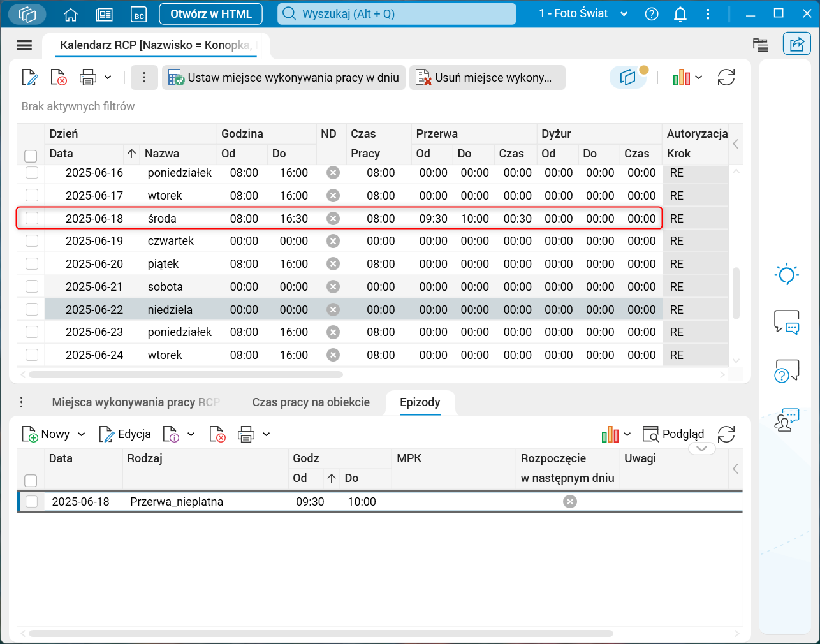Image resolution: width=820 pixels, height=644 pixels.
Task: Click the home icon in title bar
Action: pyautogui.click(x=71, y=14)
